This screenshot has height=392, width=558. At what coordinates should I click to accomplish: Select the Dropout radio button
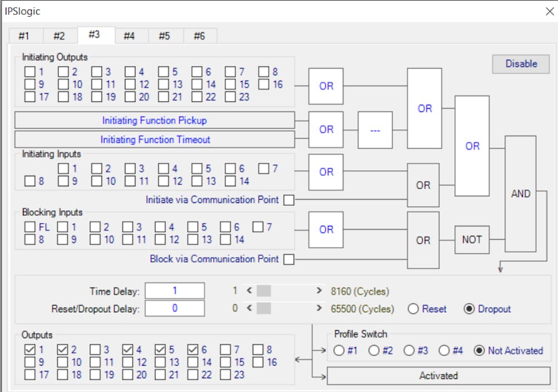pyautogui.click(x=469, y=309)
